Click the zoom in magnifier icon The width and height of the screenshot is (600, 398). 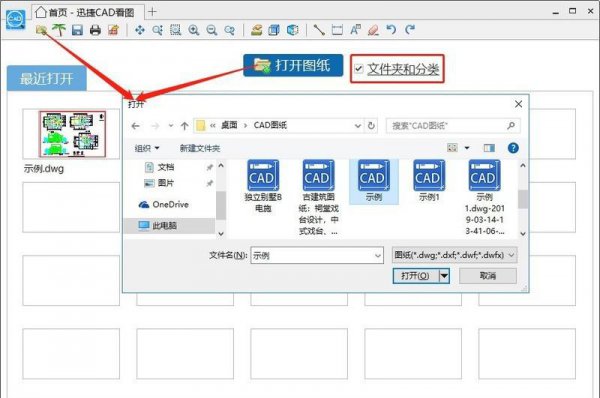(x=194, y=30)
